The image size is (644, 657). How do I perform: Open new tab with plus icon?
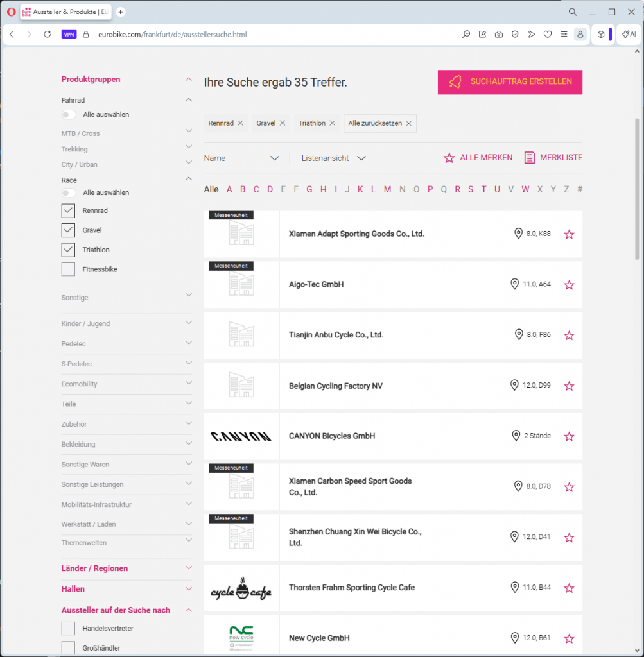pyautogui.click(x=121, y=12)
